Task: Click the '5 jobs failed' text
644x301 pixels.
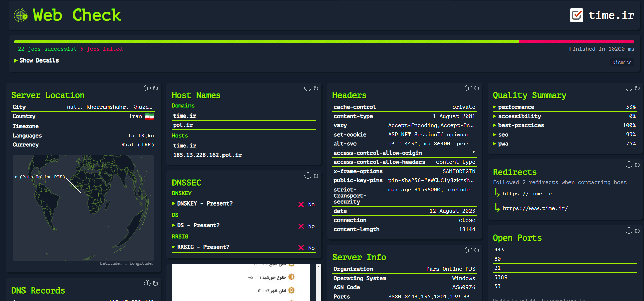Action: tap(101, 49)
